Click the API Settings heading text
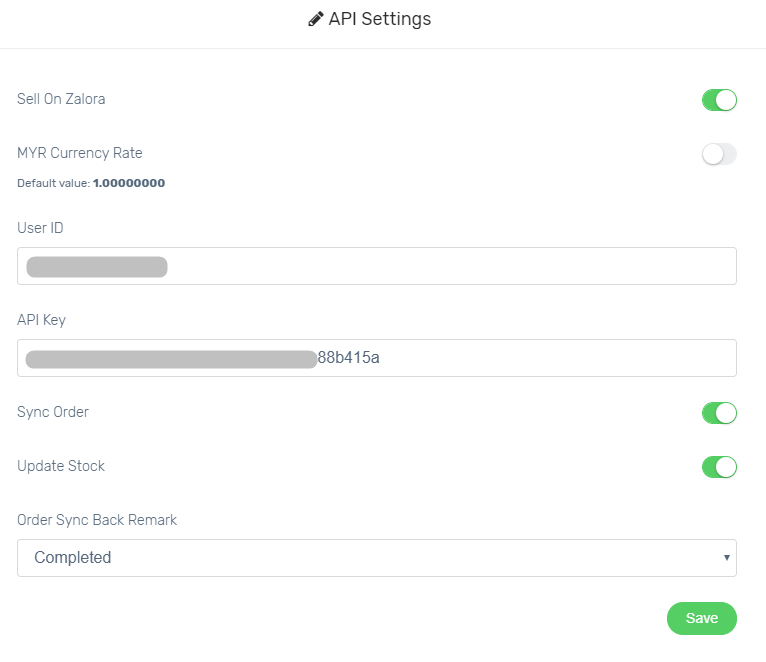766x662 pixels. point(380,19)
